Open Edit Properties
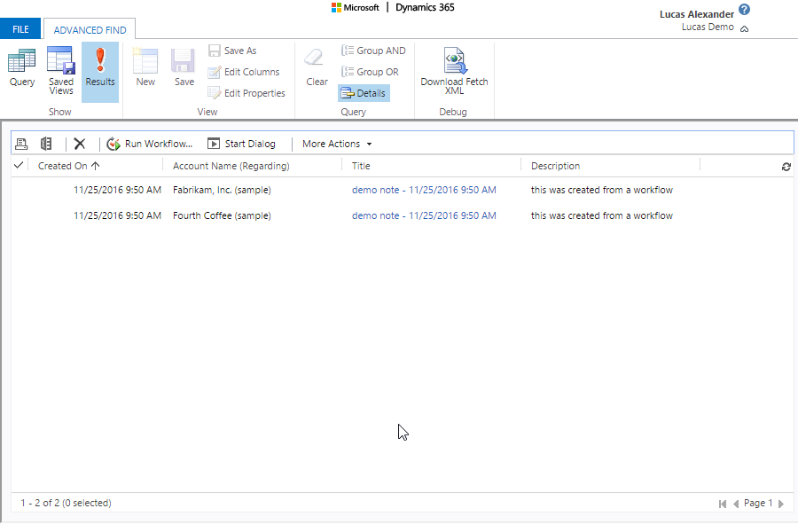 246,93
